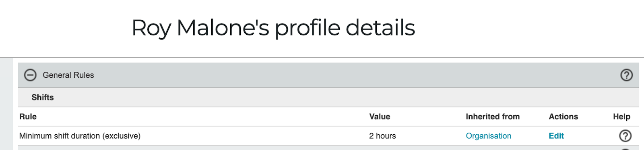
Task: Select the Minimum shift duration (exclusive) rule name
Action: tap(80, 136)
